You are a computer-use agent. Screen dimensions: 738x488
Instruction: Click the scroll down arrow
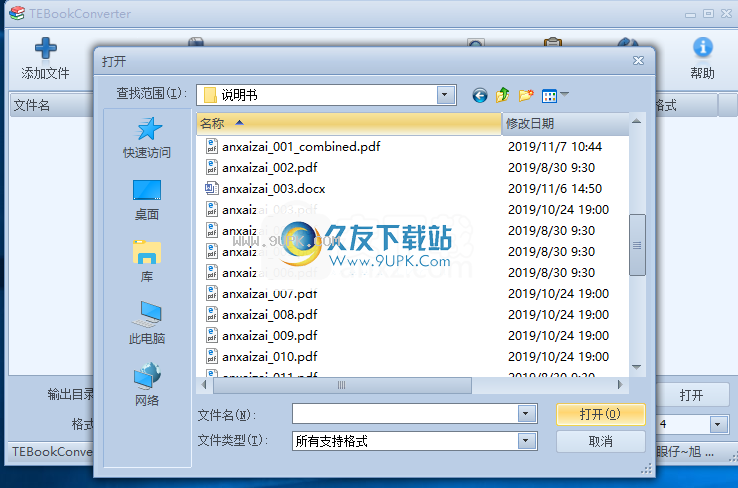(637, 367)
